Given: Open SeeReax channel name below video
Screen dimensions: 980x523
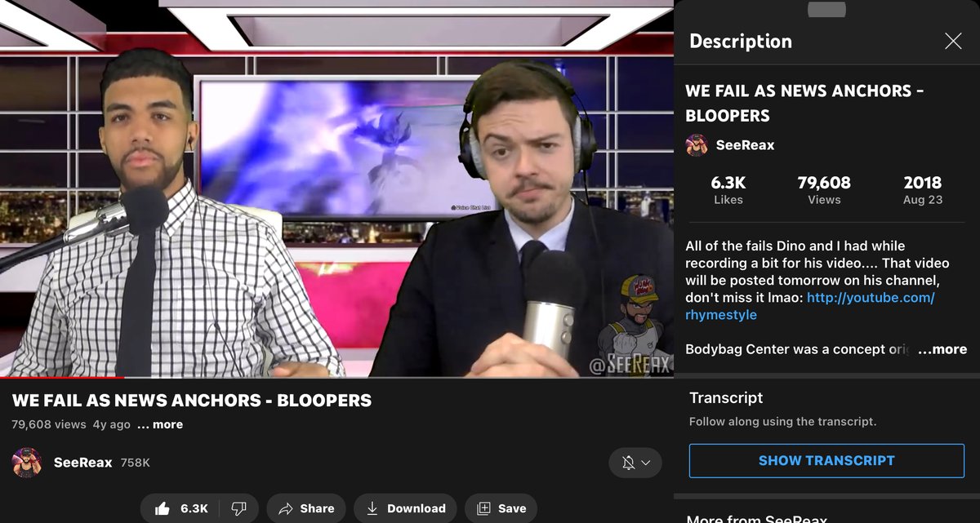Looking at the screenshot, I should [82, 463].
